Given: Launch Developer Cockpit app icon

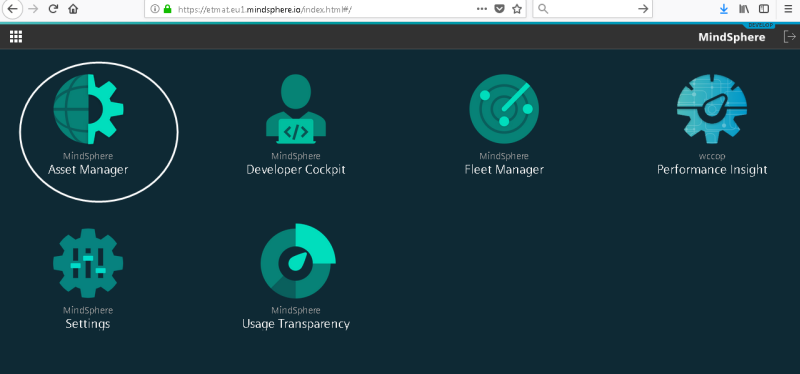Looking at the screenshot, I should [x=296, y=109].
